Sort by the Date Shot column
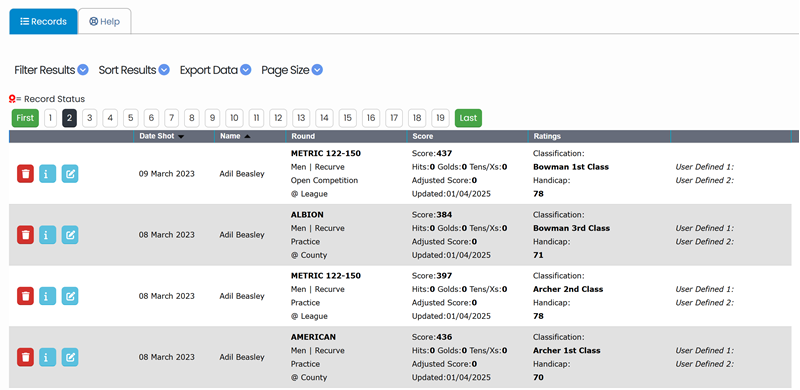Image resolution: width=800 pixels, height=390 pixels. tap(162, 136)
